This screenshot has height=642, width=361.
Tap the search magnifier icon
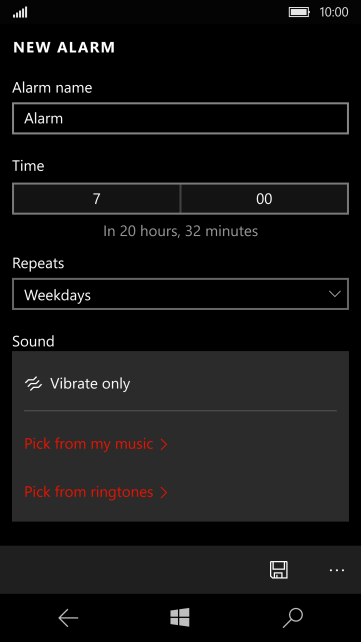pos(293,618)
